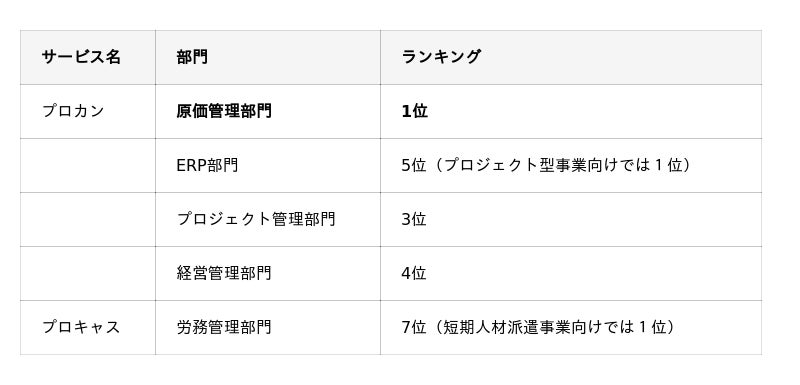Click the プロジェクト管理部門 cell
The image size is (800, 385).
[268, 219]
